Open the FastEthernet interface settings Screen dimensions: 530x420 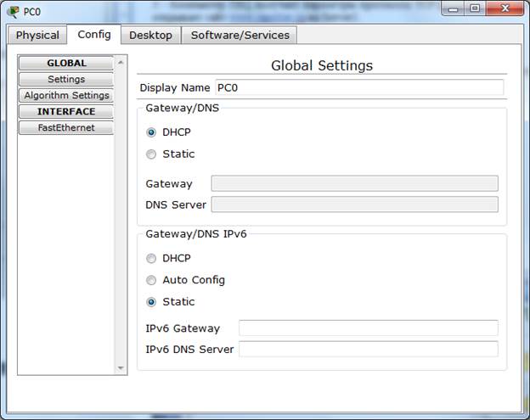[66, 127]
